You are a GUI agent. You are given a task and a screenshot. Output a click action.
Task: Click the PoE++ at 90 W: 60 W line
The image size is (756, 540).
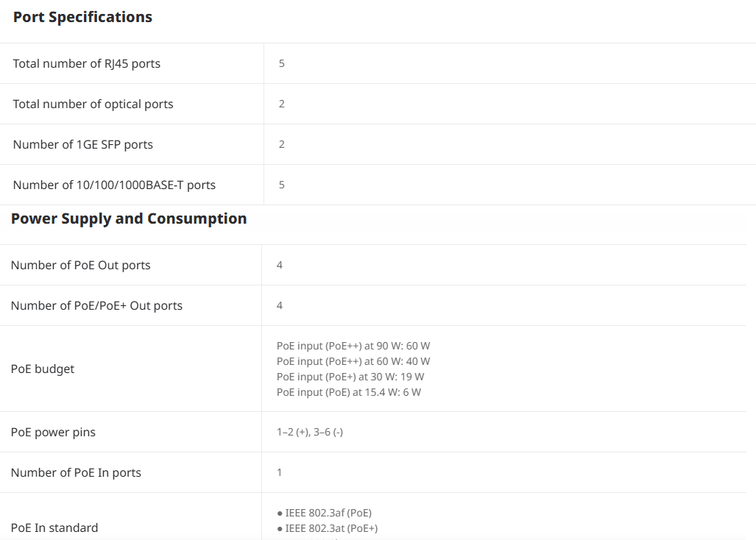pos(353,346)
